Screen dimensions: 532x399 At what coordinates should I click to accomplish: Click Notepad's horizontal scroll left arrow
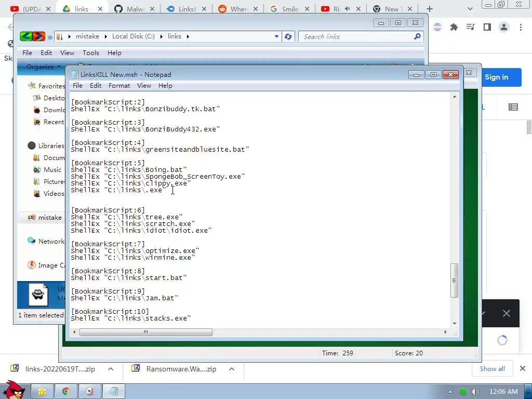pyautogui.click(x=74, y=332)
